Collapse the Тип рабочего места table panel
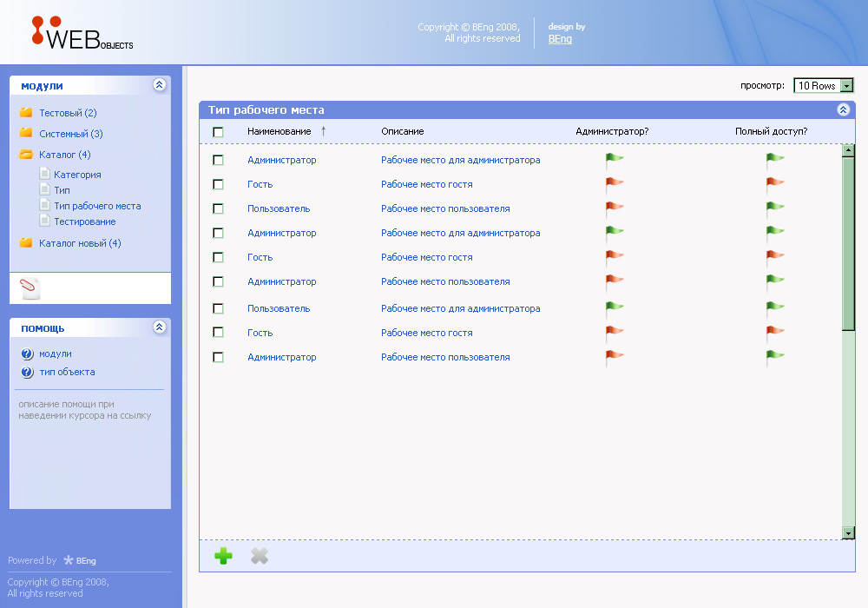The image size is (868, 608). pos(843,110)
